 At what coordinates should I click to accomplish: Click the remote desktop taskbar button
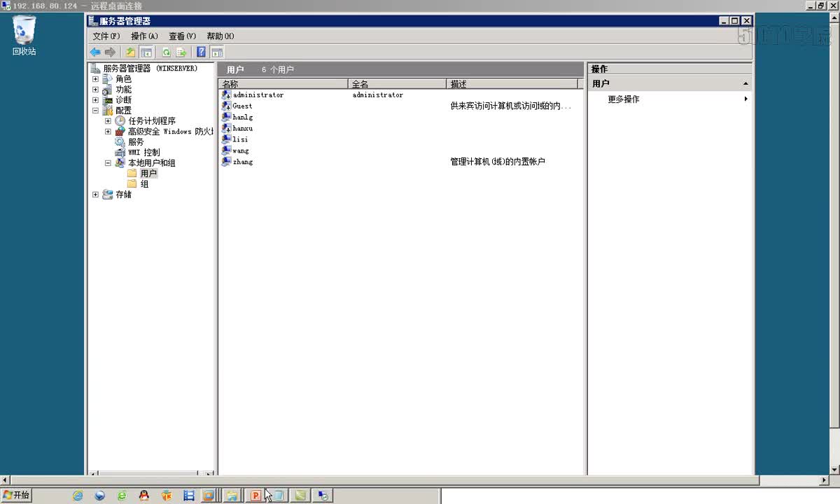coord(323,496)
